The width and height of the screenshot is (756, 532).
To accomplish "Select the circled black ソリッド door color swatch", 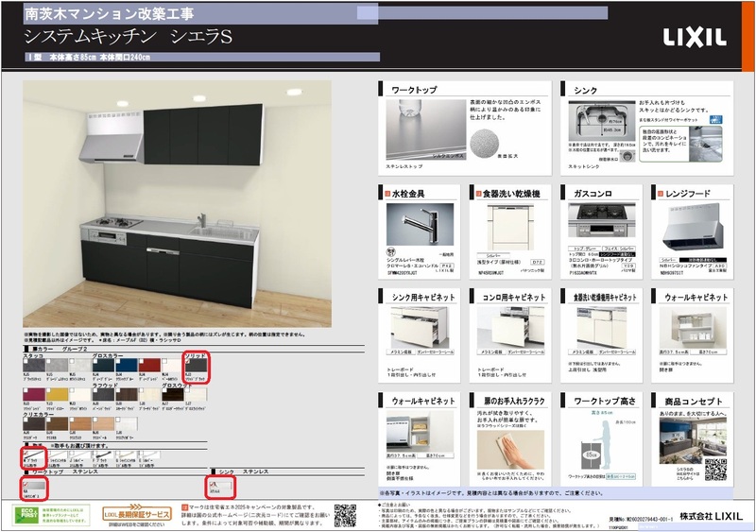I will [x=195, y=368].
